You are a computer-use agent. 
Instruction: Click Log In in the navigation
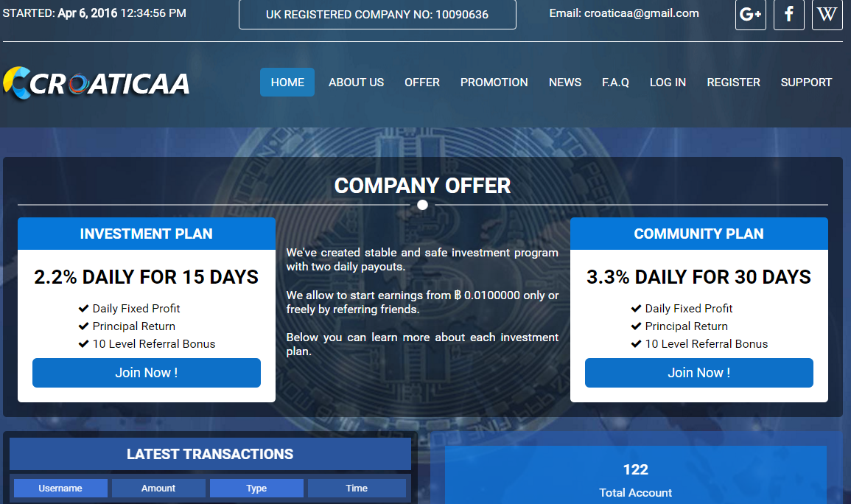coord(668,83)
